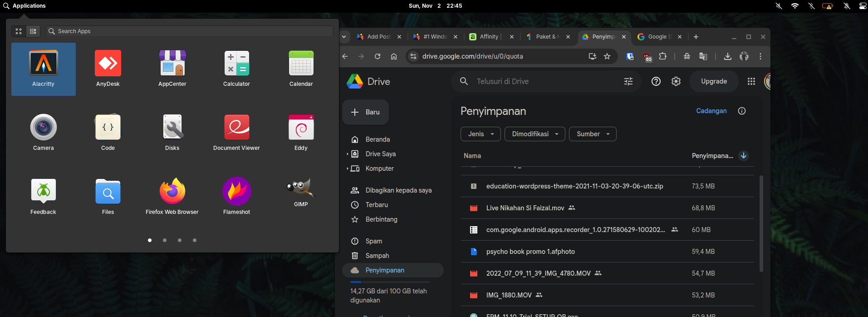The width and height of the screenshot is (868, 317).
Task: Switch app launcher to grid view
Action: pyautogui.click(x=19, y=31)
